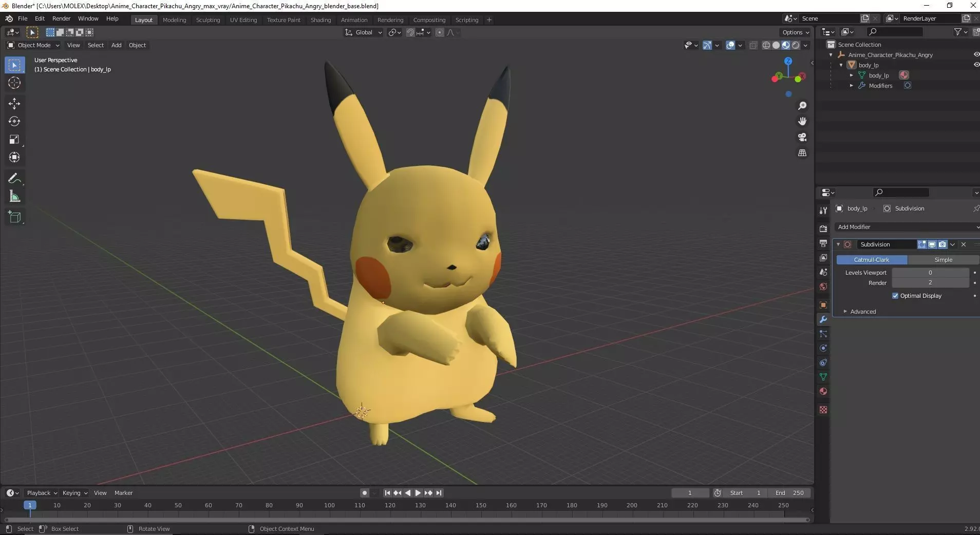Open the File menu
Image resolution: width=980 pixels, height=535 pixels.
point(23,18)
